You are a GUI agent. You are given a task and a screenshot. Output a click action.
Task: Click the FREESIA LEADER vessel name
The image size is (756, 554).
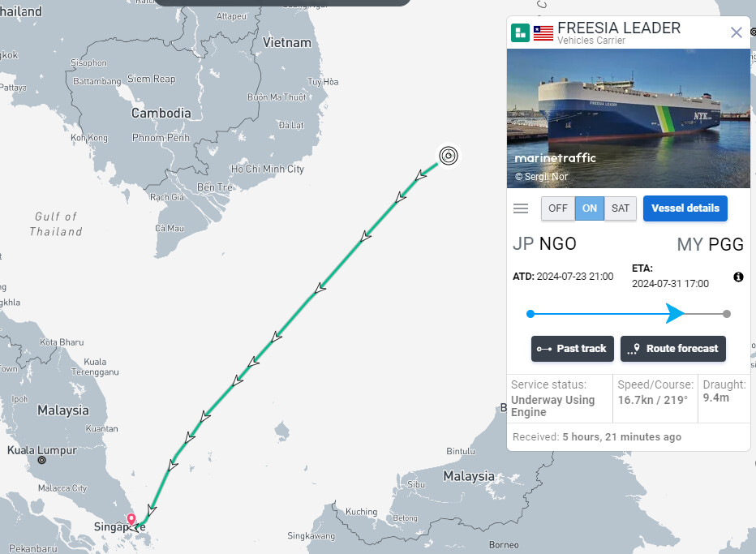619,28
